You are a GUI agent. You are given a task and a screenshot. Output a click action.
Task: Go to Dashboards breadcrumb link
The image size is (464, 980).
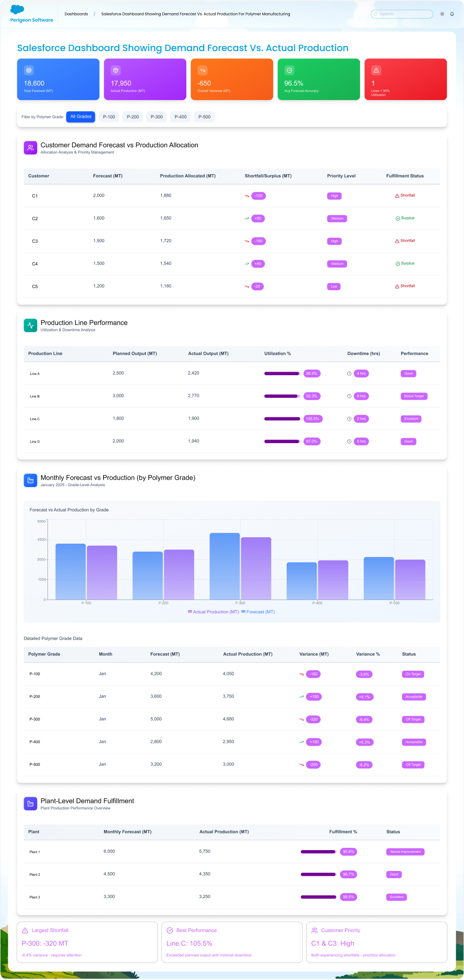click(76, 14)
